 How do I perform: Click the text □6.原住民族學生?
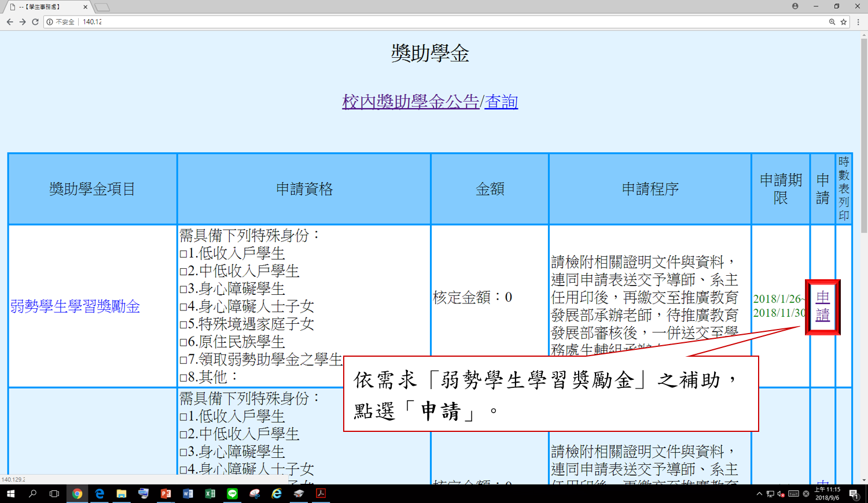233,342
